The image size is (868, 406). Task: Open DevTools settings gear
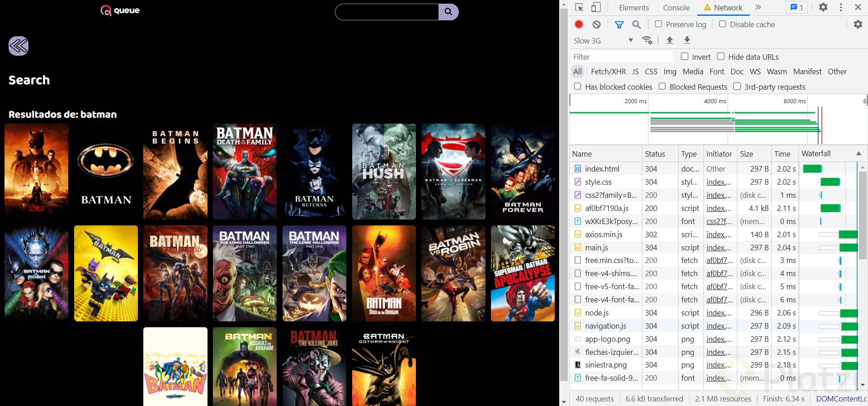click(823, 7)
